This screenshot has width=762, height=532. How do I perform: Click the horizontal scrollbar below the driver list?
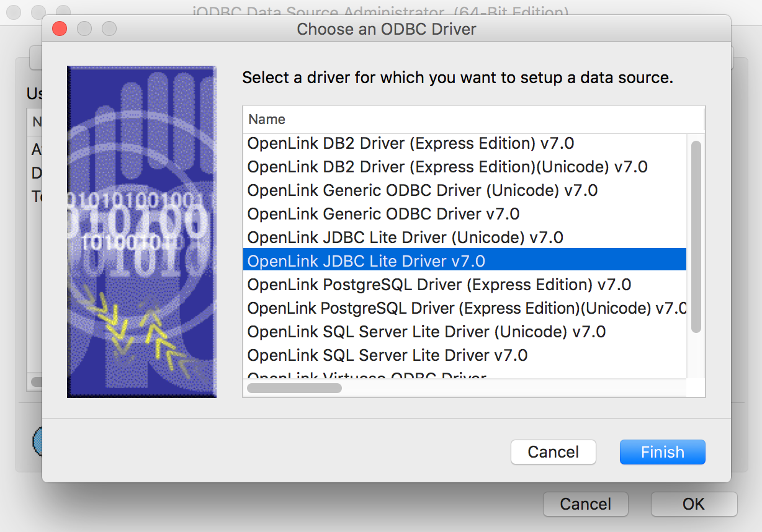pos(294,388)
